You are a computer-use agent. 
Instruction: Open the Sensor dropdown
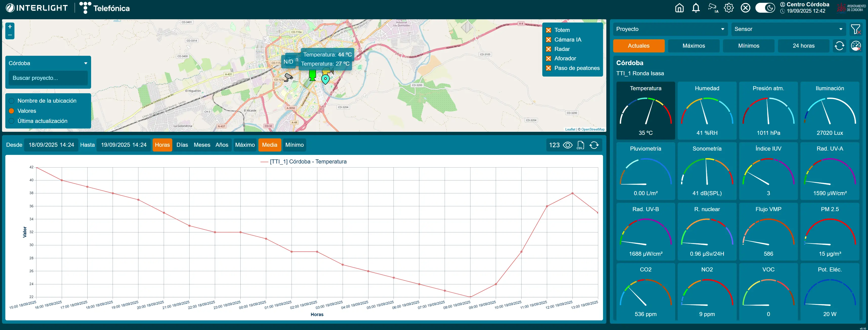788,29
